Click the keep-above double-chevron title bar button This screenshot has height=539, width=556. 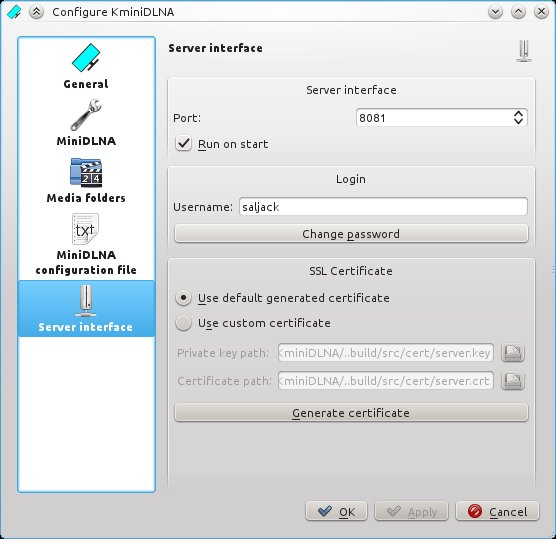pyautogui.click(x=36, y=12)
